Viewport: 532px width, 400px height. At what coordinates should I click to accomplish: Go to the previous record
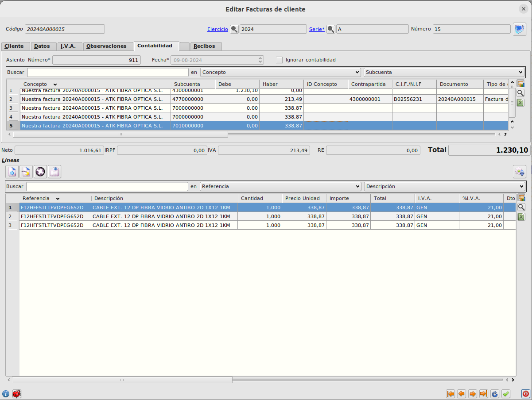click(x=462, y=393)
